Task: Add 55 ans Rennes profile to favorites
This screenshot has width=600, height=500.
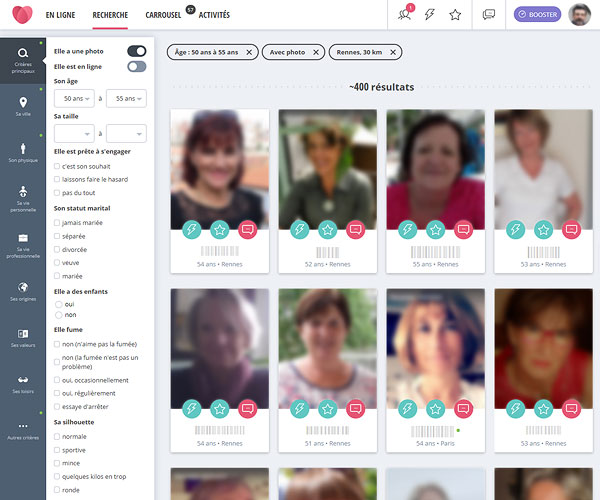Action: (x=435, y=230)
